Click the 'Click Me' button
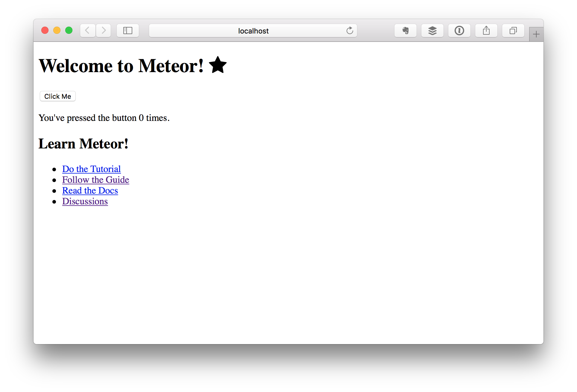 (58, 96)
